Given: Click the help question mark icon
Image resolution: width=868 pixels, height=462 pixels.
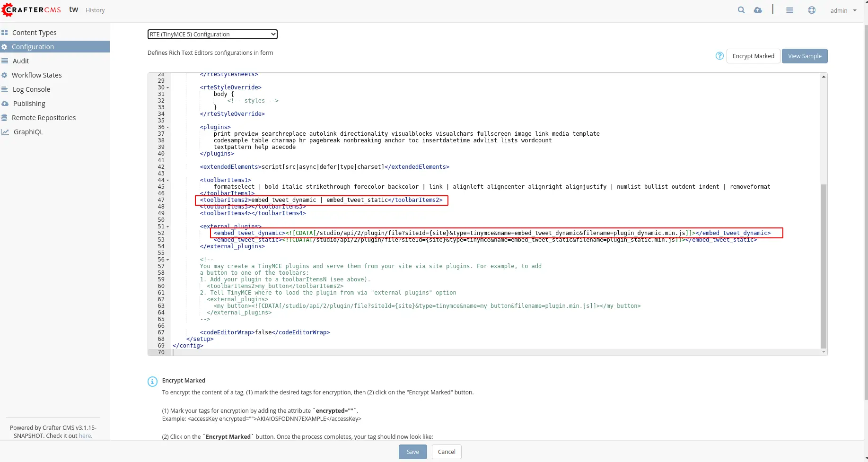Looking at the screenshot, I should pyautogui.click(x=719, y=56).
